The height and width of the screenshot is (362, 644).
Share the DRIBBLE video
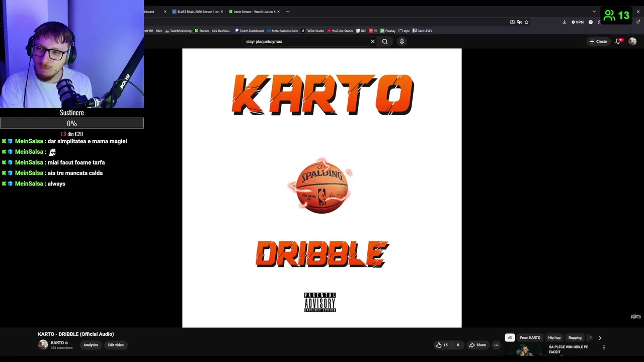click(477, 345)
